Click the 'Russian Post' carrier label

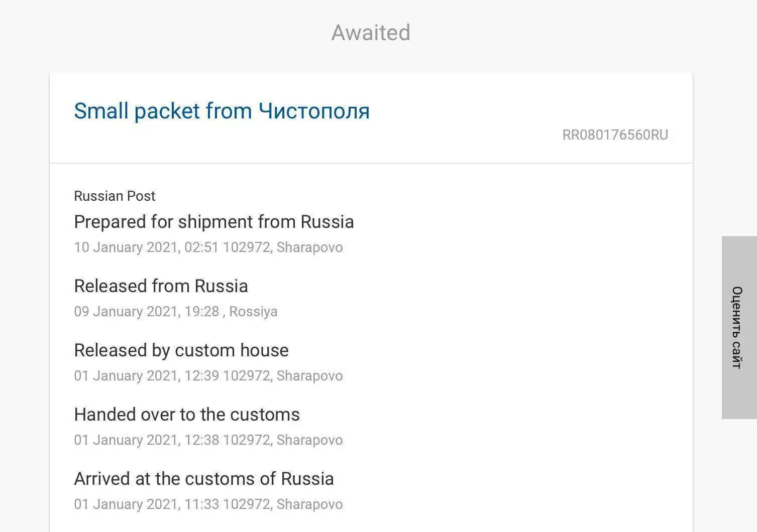coord(115,196)
